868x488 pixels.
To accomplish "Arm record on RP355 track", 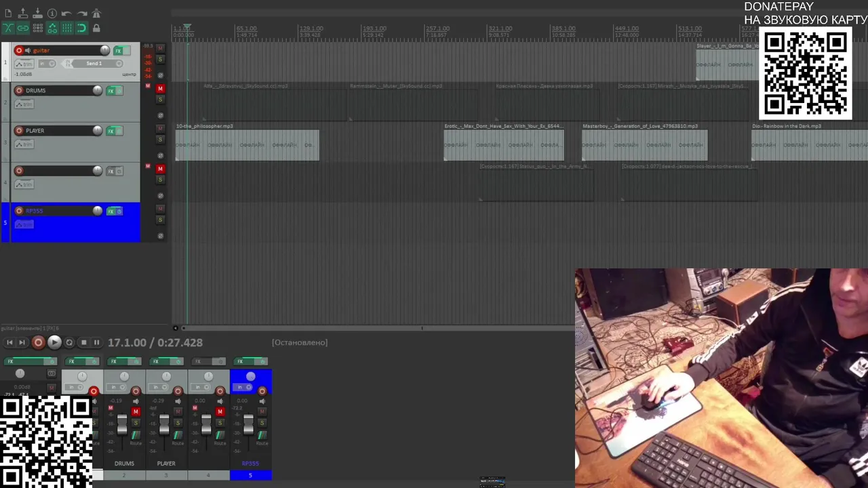I will [19, 210].
